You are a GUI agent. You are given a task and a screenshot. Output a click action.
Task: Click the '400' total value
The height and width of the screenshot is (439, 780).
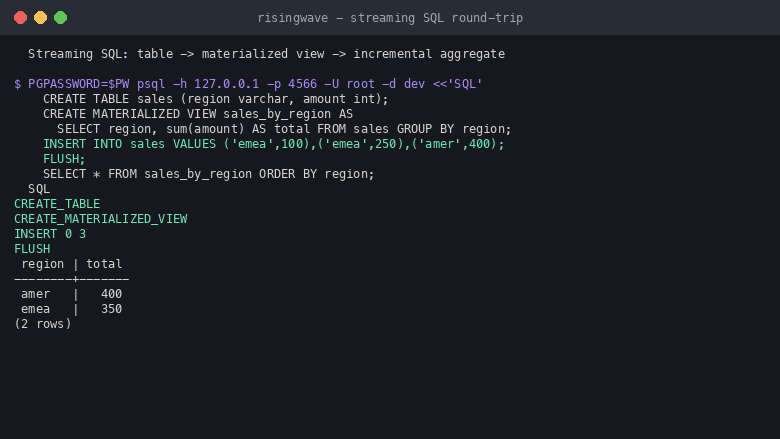click(111, 294)
